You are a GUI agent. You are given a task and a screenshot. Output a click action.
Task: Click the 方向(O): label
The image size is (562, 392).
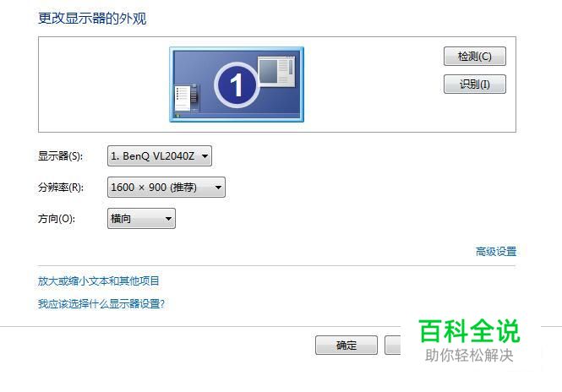click(x=57, y=219)
